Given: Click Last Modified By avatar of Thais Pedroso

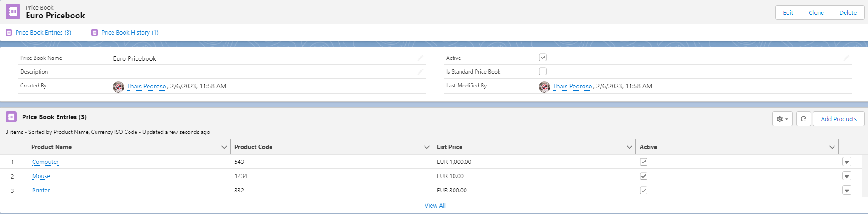Looking at the screenshot, I should [x=545, y=87].
